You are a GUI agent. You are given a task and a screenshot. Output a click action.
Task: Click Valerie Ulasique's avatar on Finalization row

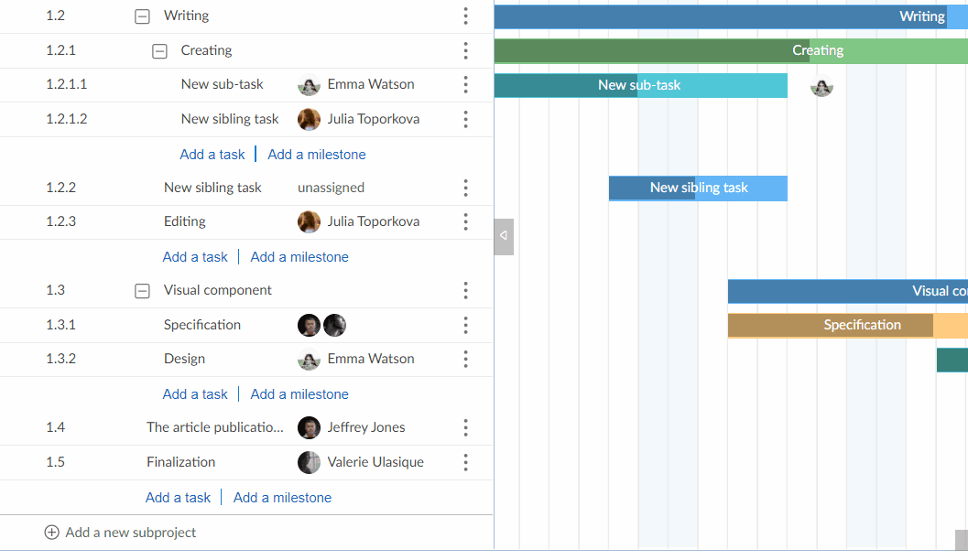(309, 462)
